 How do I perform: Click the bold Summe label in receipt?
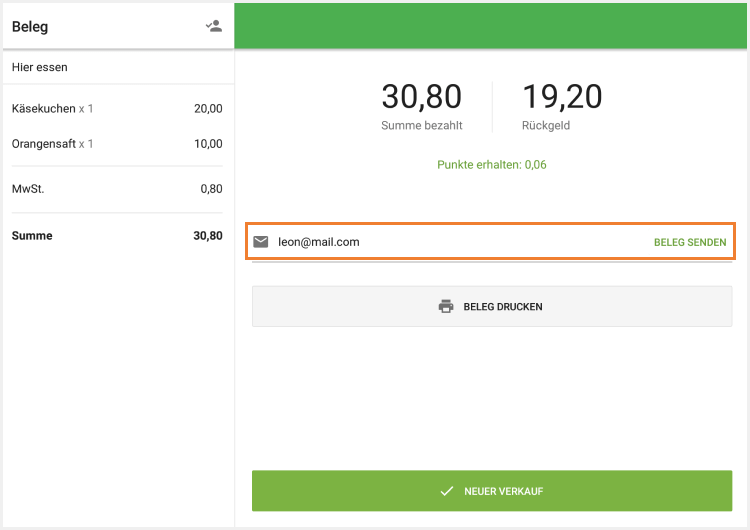click(x=32, y=236)
